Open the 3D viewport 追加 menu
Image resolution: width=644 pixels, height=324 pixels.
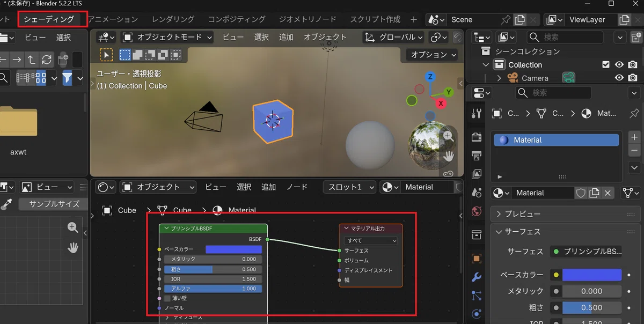tap(286, 37)
